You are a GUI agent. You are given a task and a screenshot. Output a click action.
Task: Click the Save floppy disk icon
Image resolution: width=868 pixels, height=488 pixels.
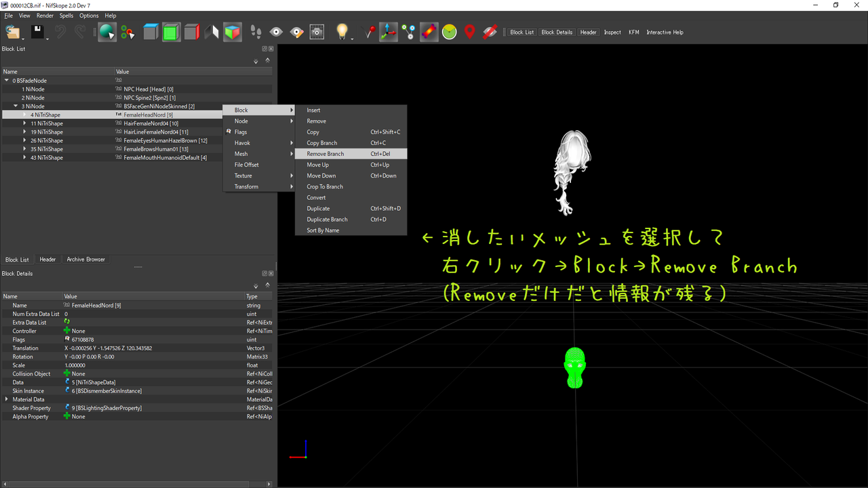pos(37,32)
